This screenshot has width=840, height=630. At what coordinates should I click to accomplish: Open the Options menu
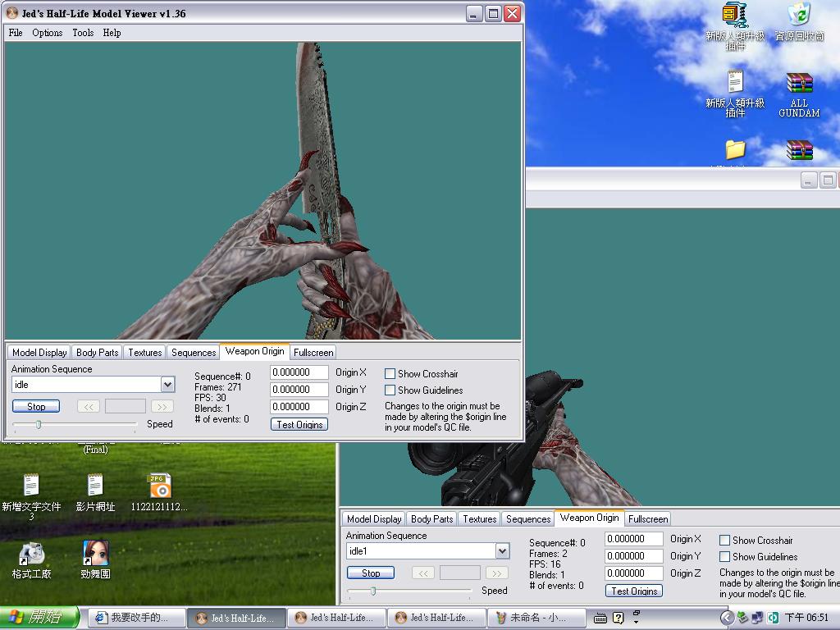(x=47, y=33)
